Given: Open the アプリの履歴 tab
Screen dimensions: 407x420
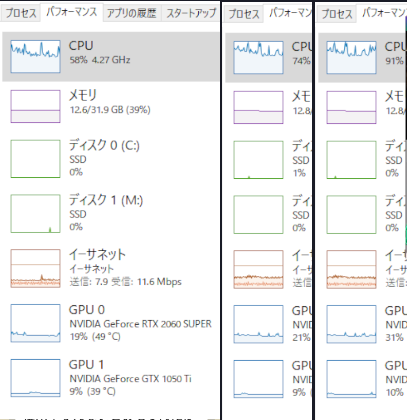Looking at the screenshot, I should tap(132, 13).
